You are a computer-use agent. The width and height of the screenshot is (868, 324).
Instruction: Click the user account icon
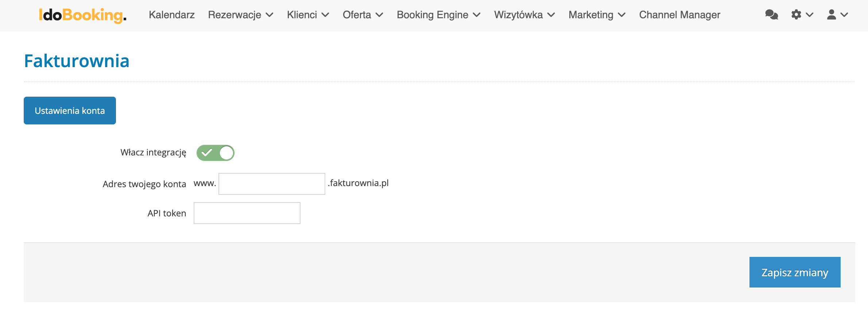(832, 15)
